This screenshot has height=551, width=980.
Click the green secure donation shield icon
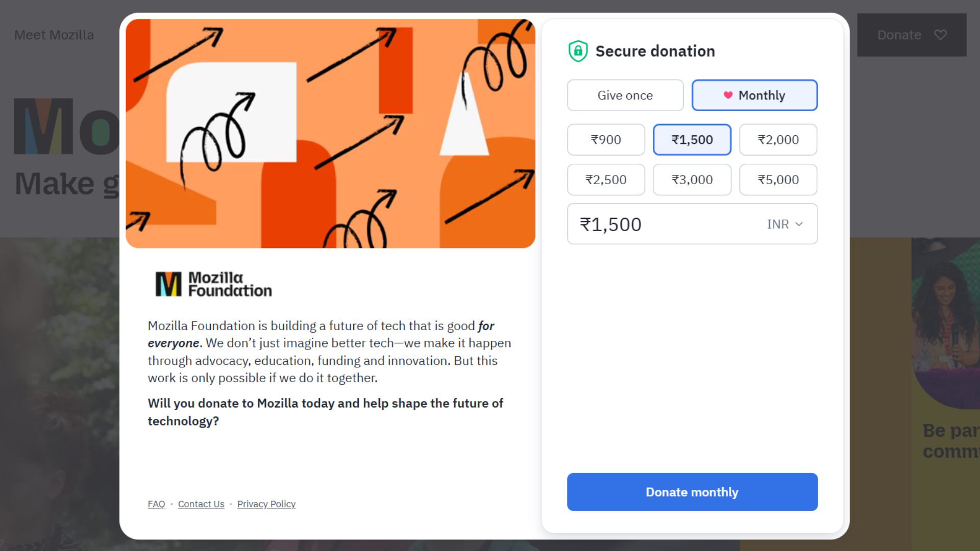578,51
